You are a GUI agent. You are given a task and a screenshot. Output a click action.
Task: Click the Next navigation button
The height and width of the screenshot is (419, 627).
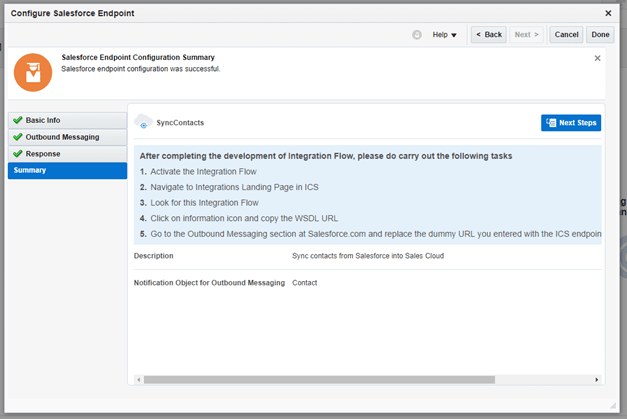point(527,34)
